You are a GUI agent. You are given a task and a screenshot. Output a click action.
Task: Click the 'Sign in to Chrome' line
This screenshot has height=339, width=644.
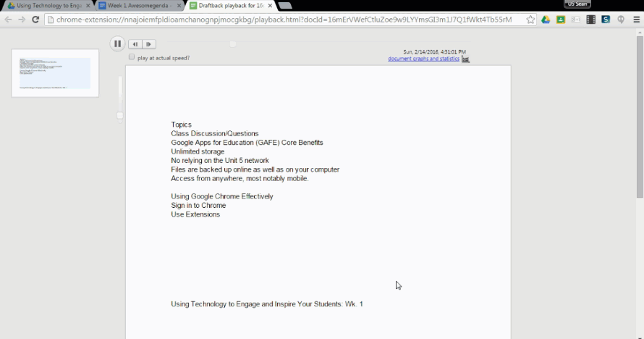(x=198, y=206)
